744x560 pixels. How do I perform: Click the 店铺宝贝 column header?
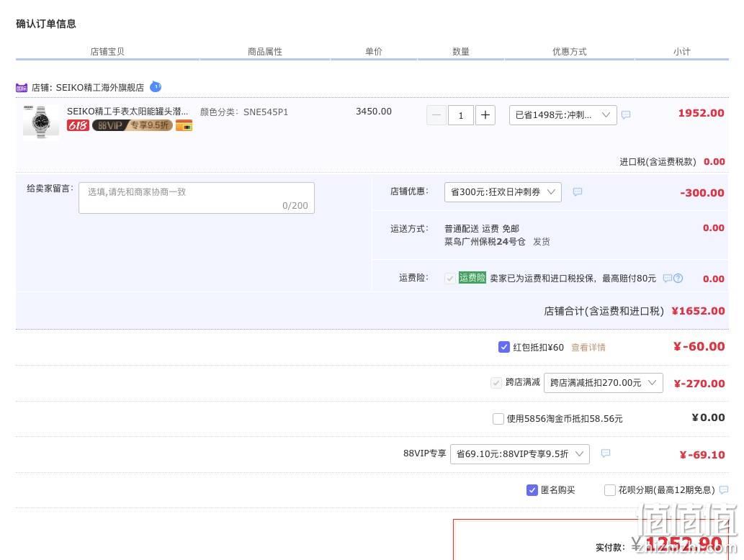point(107,52)
